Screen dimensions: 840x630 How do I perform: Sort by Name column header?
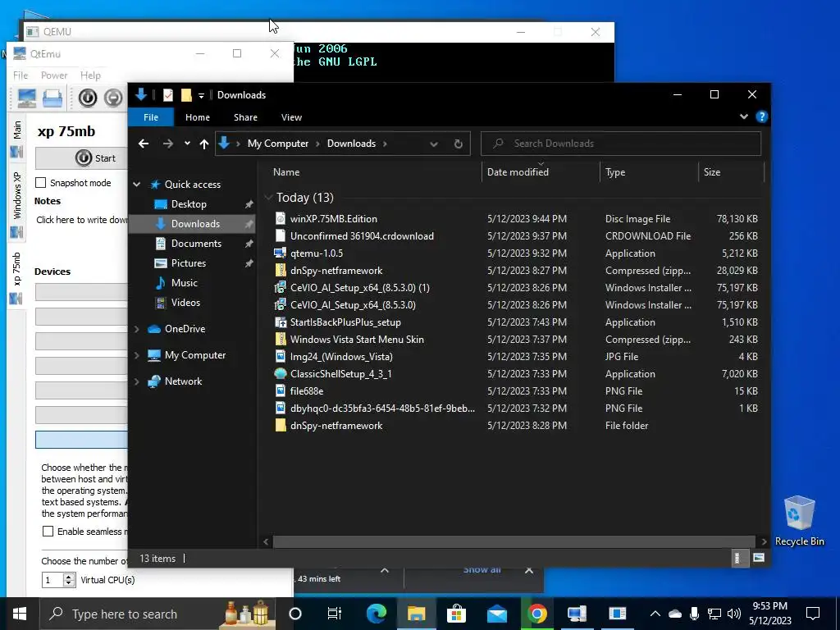(x=372, y=172)
